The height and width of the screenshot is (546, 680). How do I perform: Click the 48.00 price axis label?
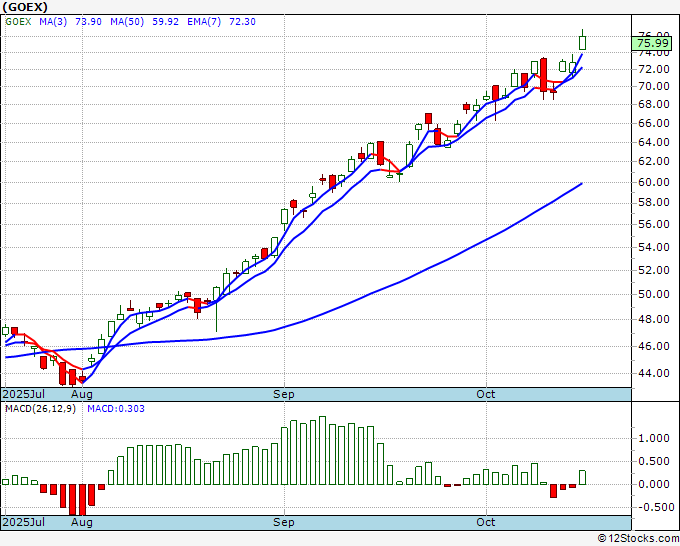(x=654, y=319)
